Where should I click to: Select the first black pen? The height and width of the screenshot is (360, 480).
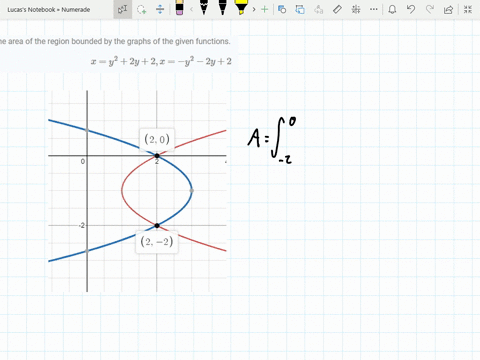click(x=204, y=7)
